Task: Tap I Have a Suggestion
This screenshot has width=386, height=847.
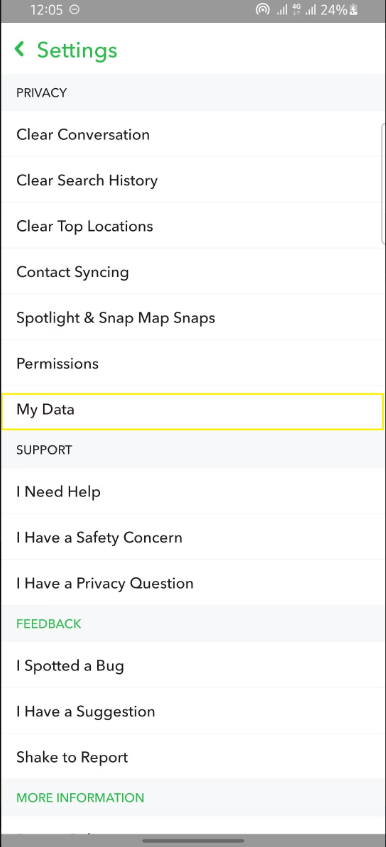Action: click(x=192, y=711)
